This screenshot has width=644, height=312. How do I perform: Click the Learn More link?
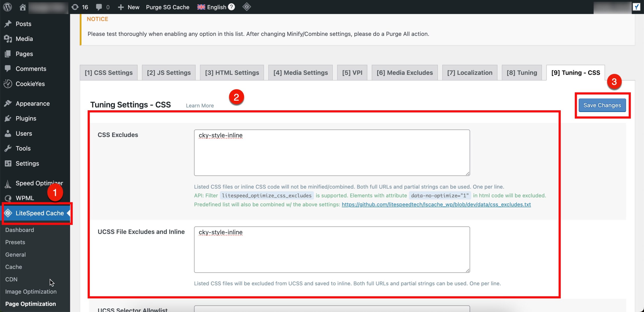tap(200, 106)
